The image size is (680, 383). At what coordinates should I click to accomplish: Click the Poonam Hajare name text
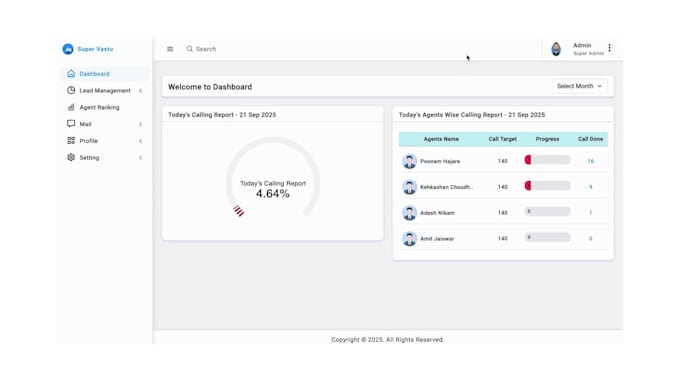[440, 161]
